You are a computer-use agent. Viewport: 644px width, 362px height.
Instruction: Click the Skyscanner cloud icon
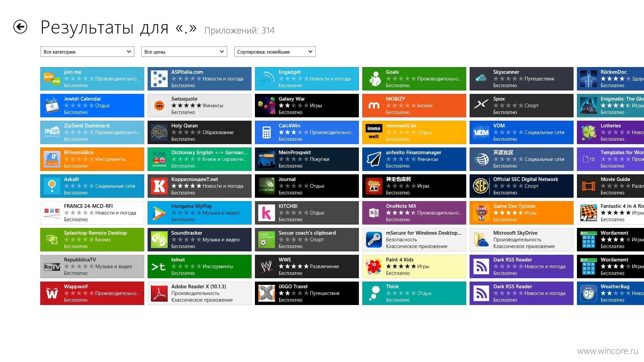(481, 79)
